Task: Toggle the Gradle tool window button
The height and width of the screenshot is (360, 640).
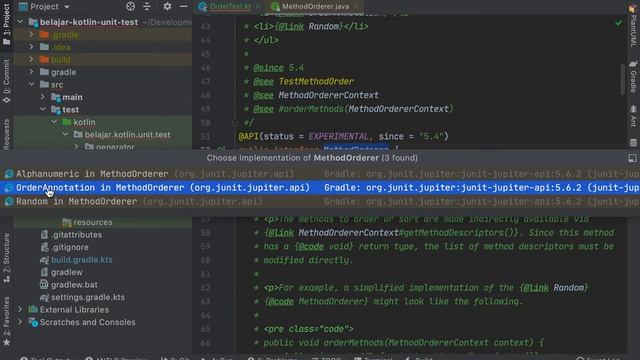Action: [x=633, y=77]
